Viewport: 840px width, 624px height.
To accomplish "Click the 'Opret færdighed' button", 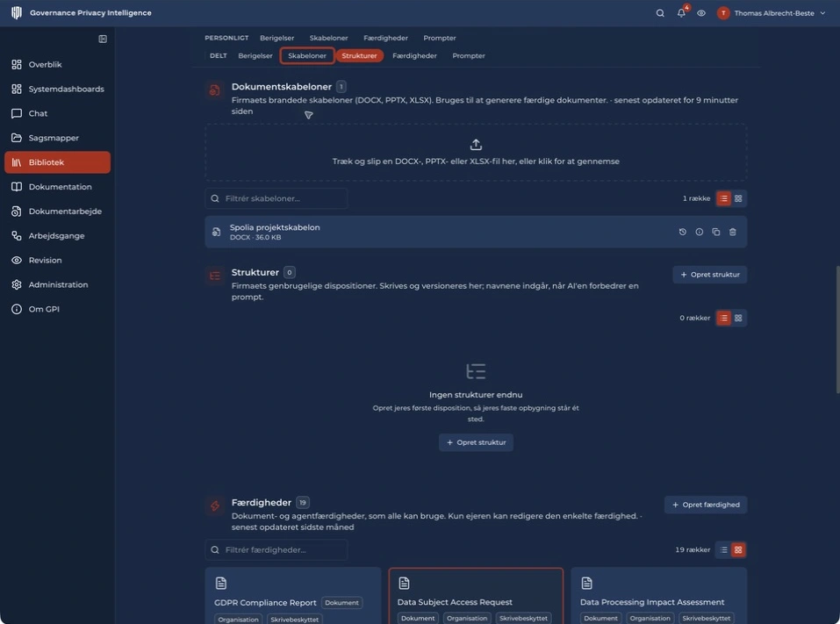I will pos(706,506).
